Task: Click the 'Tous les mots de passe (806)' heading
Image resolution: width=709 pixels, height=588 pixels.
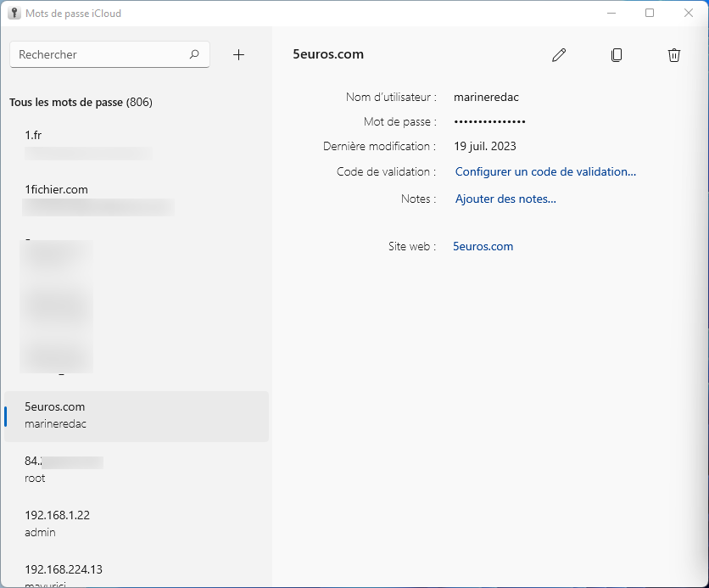Action: click(x=81, y=102)
